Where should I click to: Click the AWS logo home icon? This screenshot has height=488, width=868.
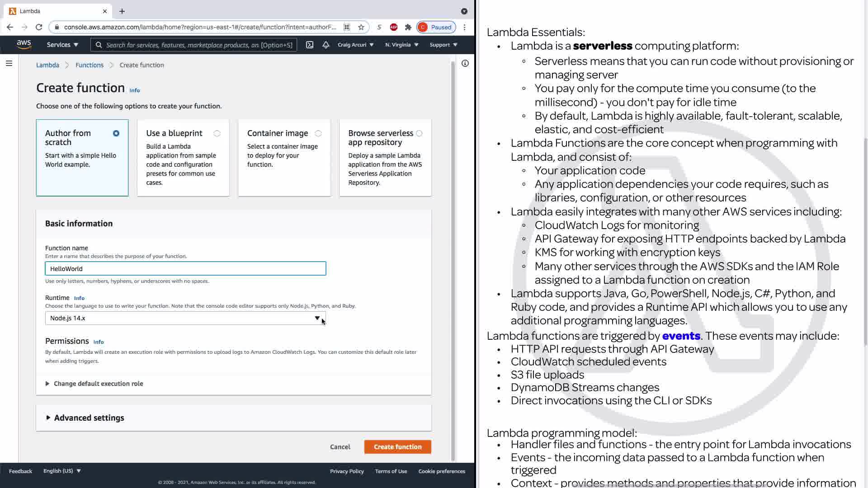click(24, 44)
